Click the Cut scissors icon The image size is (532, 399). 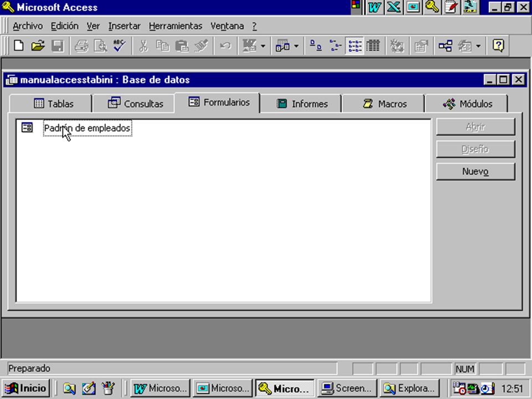[144, 45]
